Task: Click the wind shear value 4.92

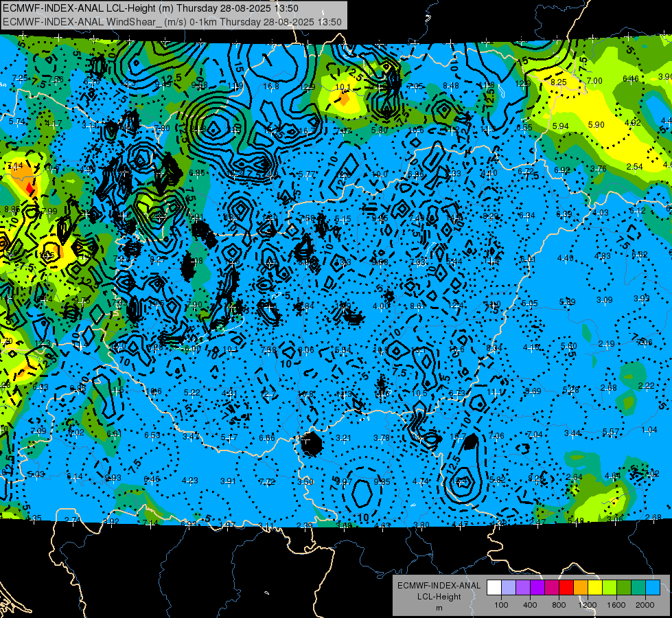Action: 633,123
